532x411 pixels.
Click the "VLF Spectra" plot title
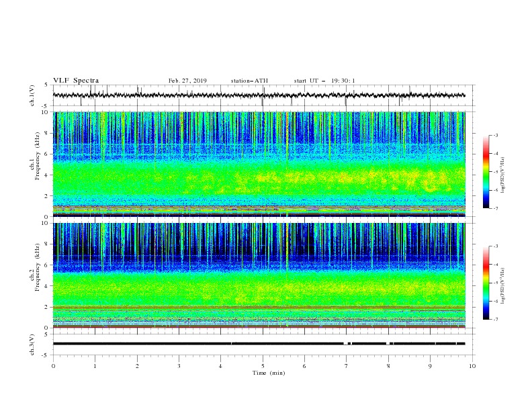tap(76, 81)
